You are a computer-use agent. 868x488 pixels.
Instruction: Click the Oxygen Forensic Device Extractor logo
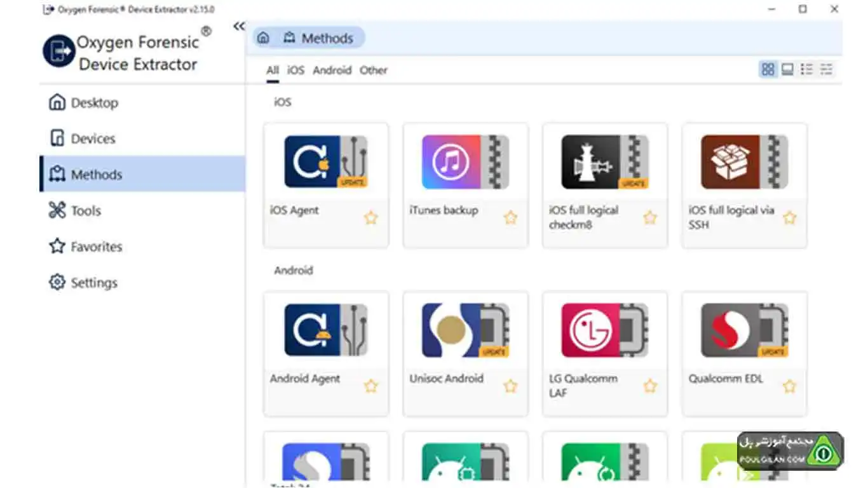[59, 51]
